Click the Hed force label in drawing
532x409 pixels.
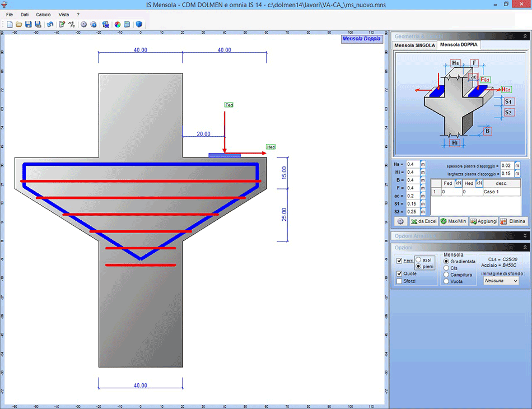point(270,147)
